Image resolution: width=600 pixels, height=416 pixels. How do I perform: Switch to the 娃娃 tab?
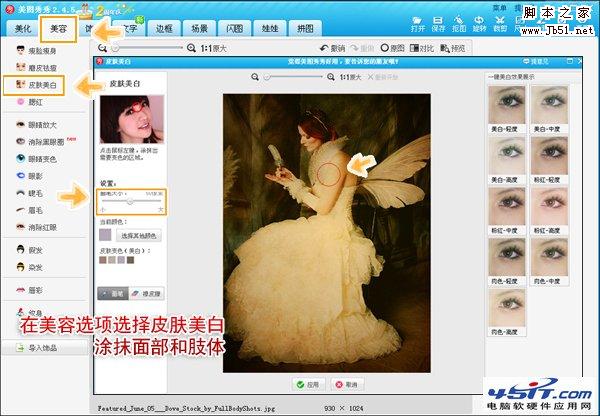coord(270,29)
